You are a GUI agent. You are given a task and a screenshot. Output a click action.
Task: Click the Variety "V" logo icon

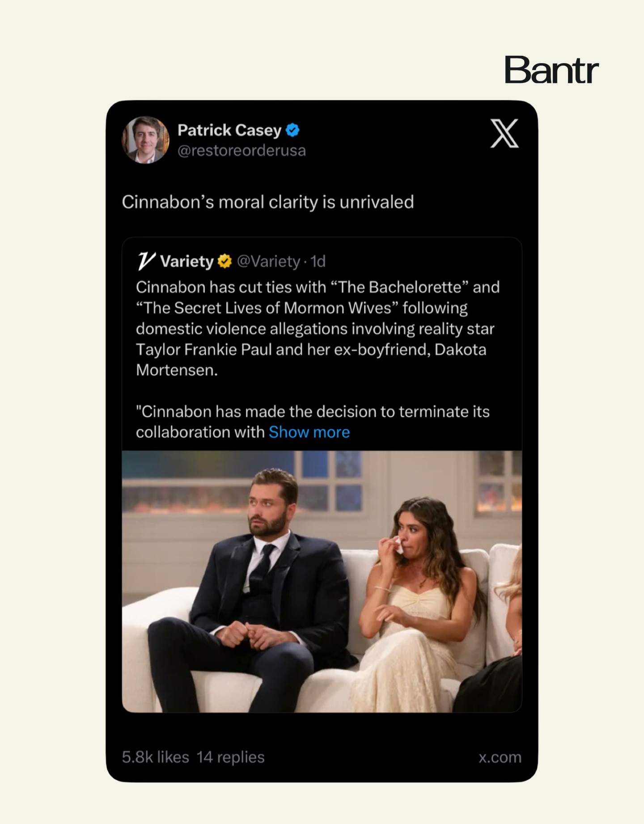point(146,261)
